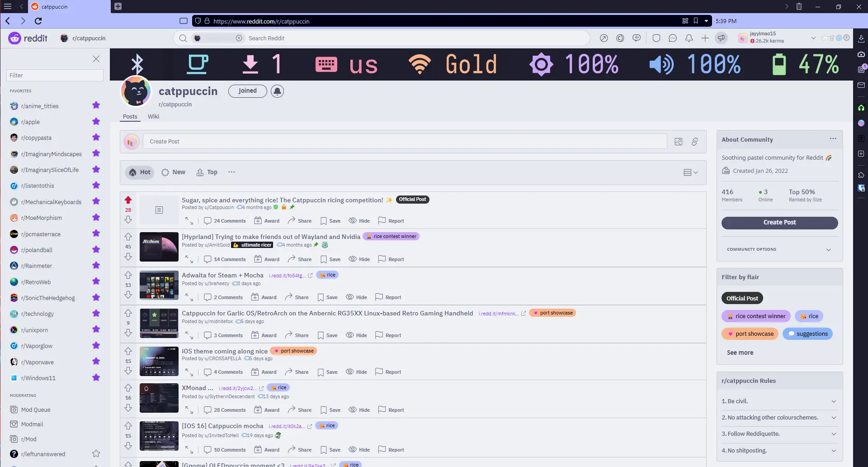The height and width of the screenshot is (467, 868).
Task: Open 24 Comments on ricing competition post
Action: (x=225, y=221)
